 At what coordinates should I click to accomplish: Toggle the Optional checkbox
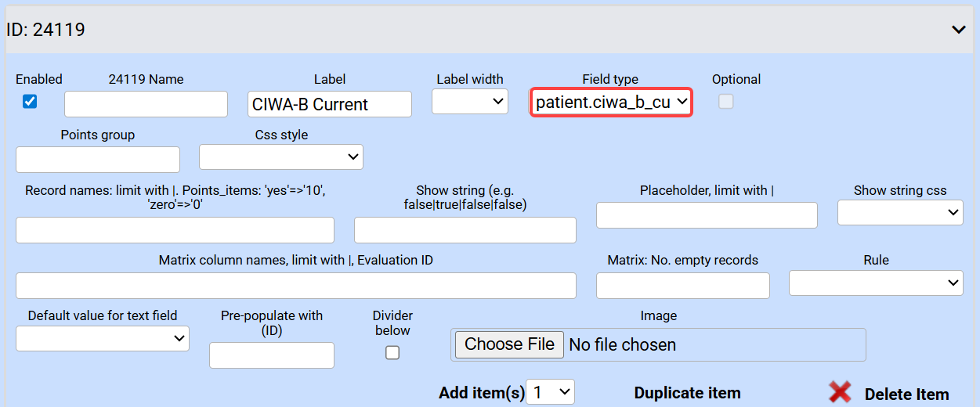pyautogui.click(x=726, y=101)
